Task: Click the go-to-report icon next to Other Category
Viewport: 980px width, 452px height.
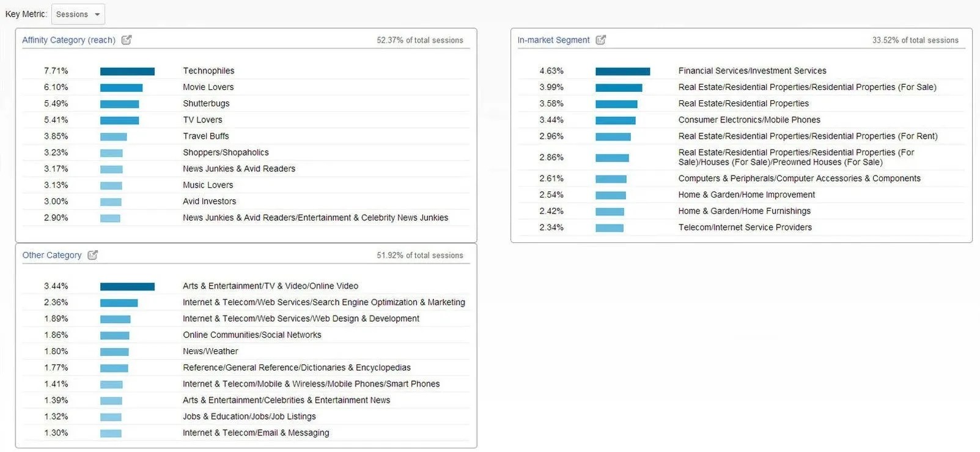Action: (92, 255)
